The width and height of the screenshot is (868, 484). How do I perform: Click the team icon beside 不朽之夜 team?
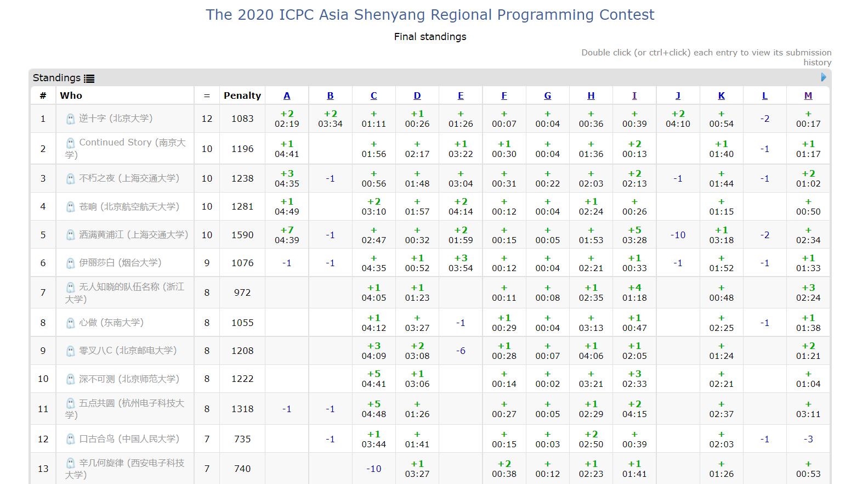(70, 178)
